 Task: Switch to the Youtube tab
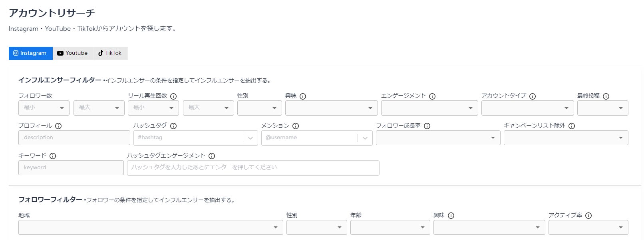coord(73,53)
